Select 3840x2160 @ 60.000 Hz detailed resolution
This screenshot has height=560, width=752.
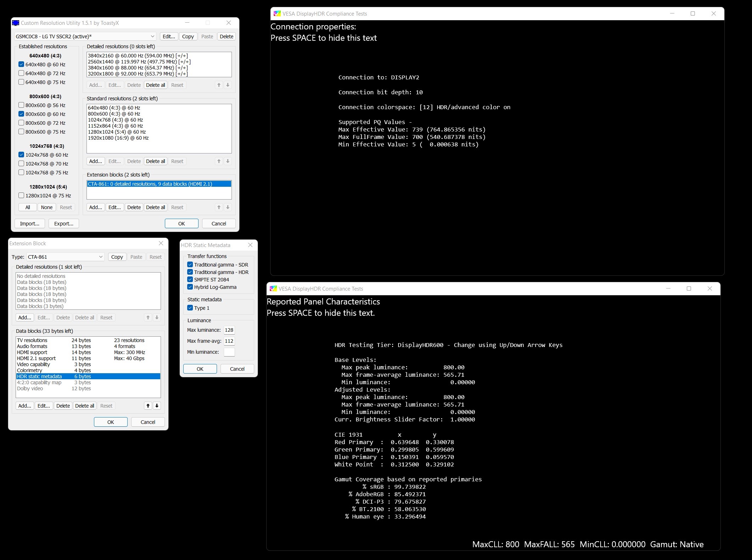[x=159, y=56]
